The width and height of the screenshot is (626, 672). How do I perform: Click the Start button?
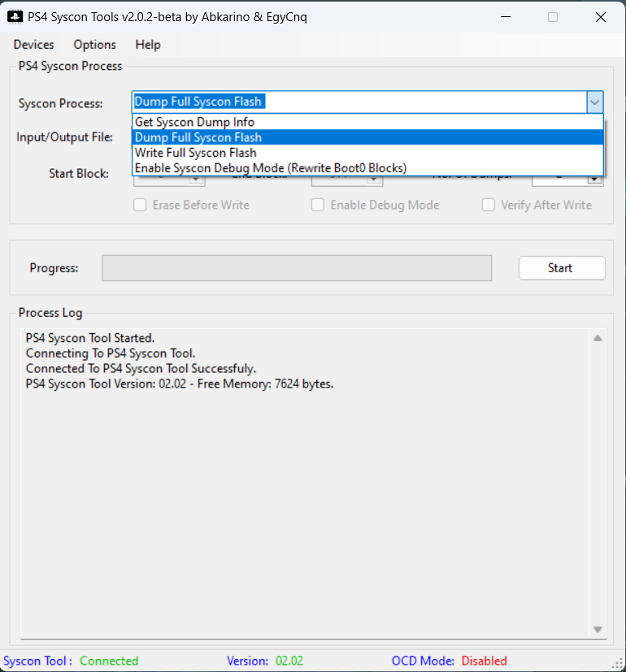[562, 268]
